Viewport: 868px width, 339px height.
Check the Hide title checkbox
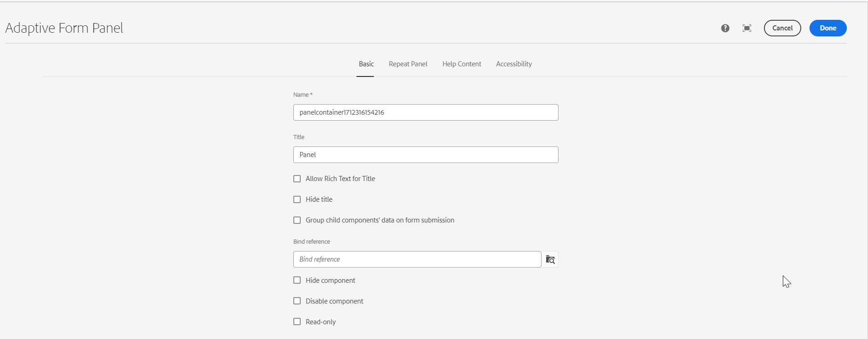[297, 199]
